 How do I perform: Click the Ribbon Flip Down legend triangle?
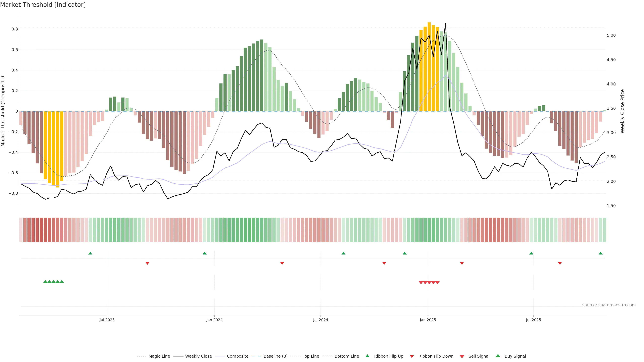pos(412,356)
